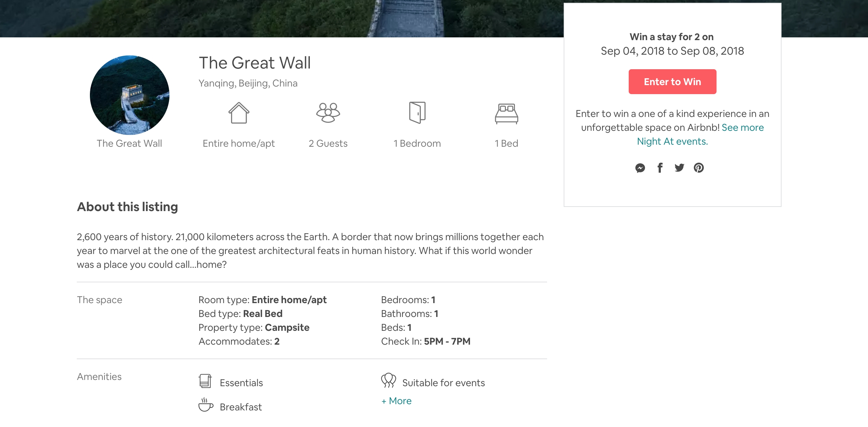This screenshot has height=427, width=868.
Task: Pin listing on Pinterest
Action: [699, 168]
